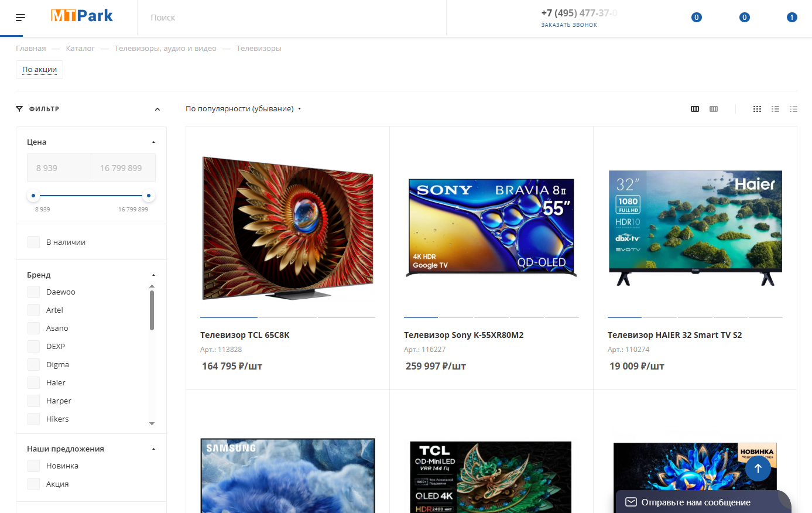Click the "Телевизоры" breadcrumb
The height and width of the screenshot is (513, 812).
(x=259, y=49)
